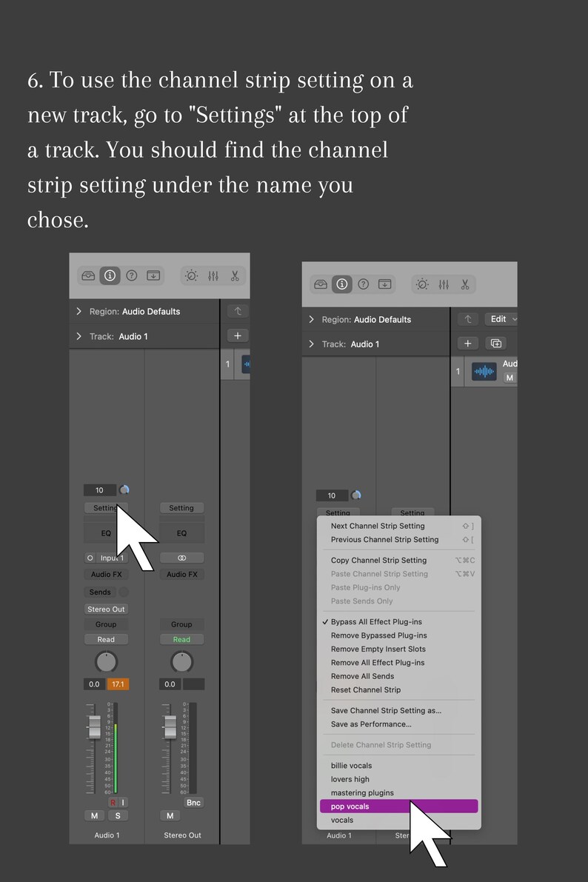Enable record with the R button
The height and width of the screenshot is (882, 588).
[x=113, y=803]
